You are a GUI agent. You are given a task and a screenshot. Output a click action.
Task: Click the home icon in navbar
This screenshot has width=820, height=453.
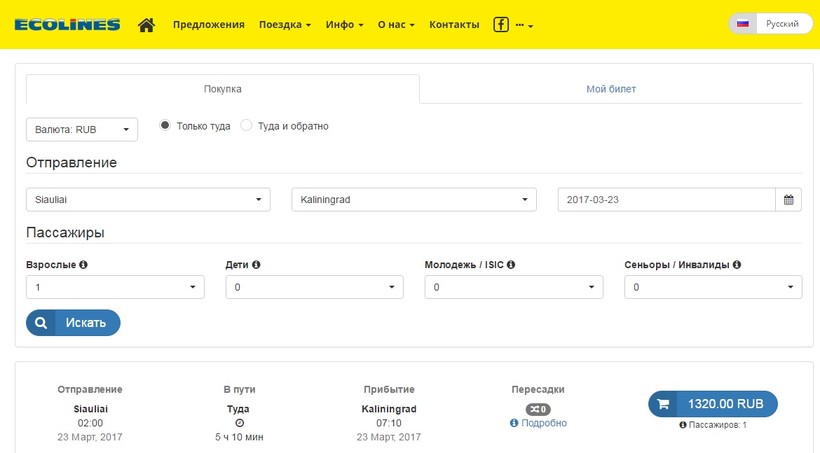[146, 24]
